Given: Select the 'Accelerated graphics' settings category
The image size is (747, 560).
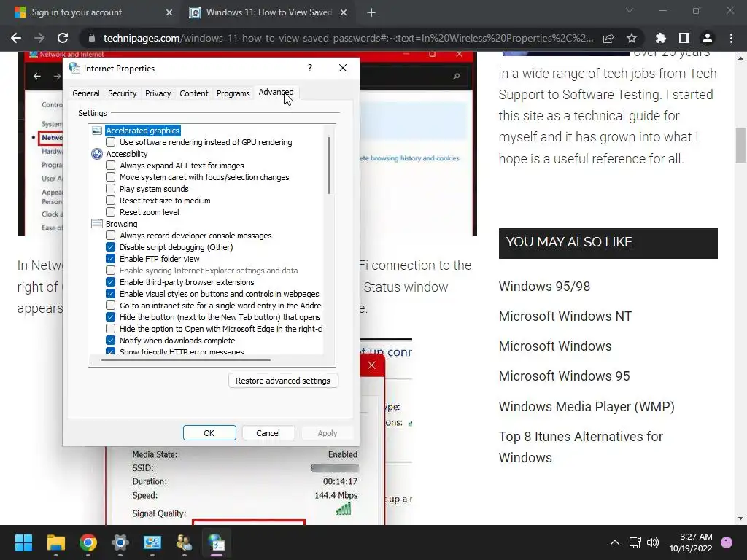Looking at the screenshot, I should 143,131.
